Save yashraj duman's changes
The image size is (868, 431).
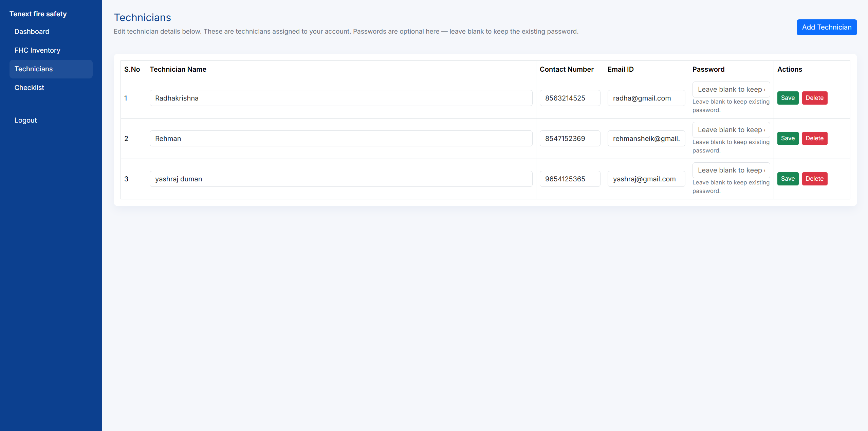click(x=788, y=179)
